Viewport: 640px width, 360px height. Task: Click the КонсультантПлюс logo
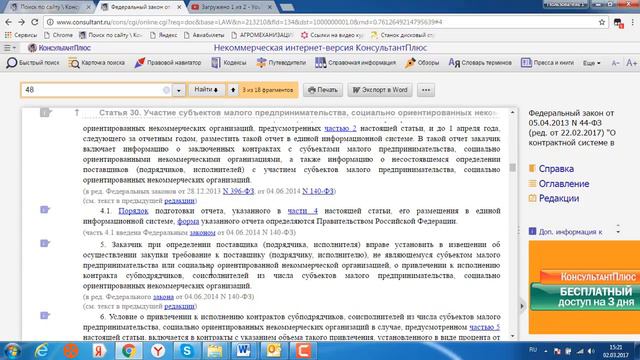pyautogui.click(x=60, y=48)
